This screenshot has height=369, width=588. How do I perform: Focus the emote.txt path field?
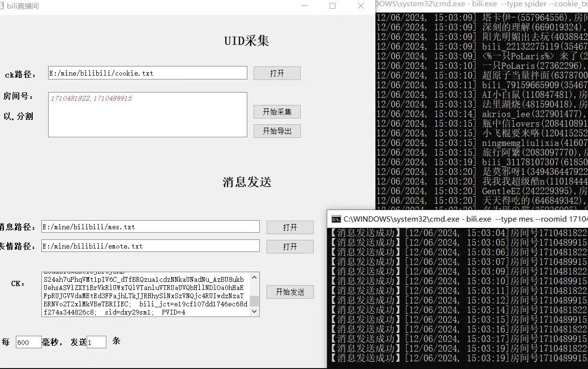tap(151, 246)
